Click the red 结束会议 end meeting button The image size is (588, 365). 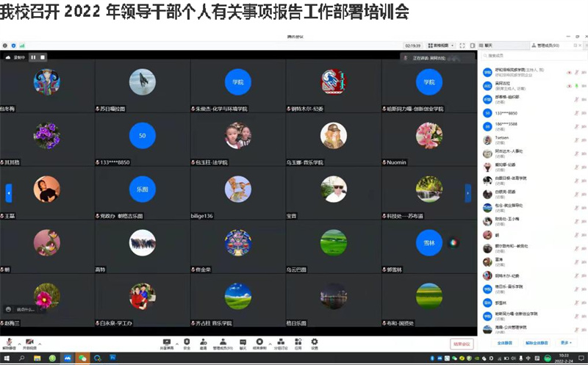pos(462,343)
